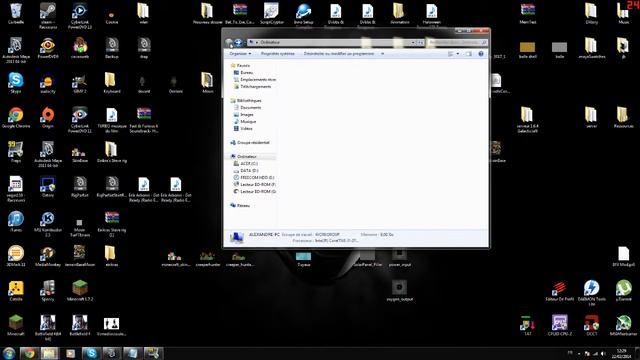Launch the uTorrent desktop shortcut

(x=623, y=291)
